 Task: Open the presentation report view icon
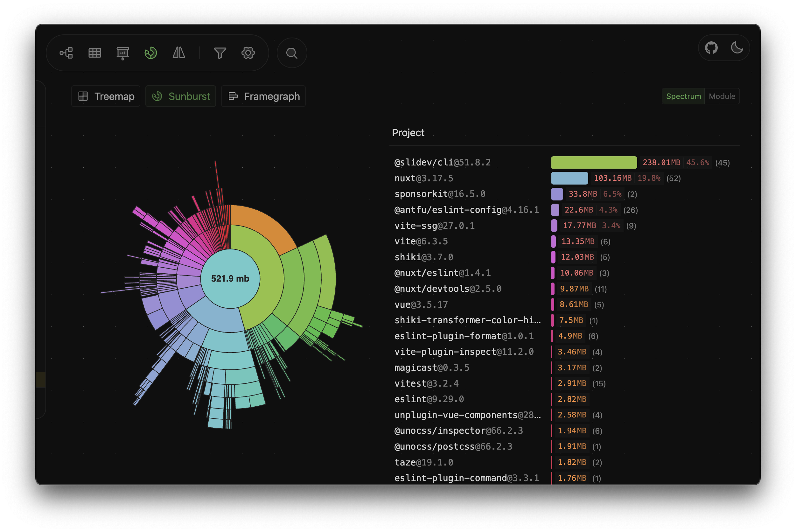123,53
